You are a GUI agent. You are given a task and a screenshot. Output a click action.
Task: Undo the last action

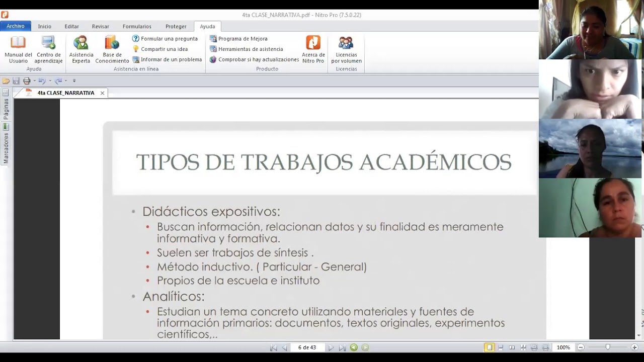[42, 80]
